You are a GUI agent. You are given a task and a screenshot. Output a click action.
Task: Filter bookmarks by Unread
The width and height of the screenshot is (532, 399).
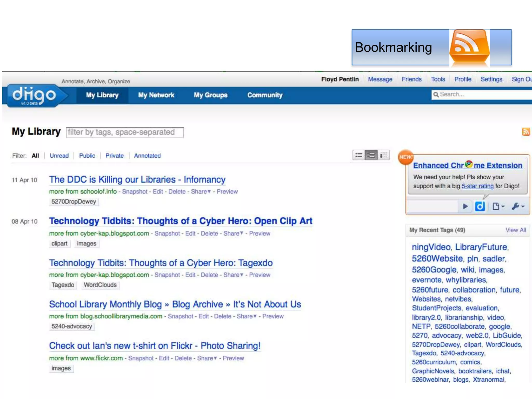point(59,156)
